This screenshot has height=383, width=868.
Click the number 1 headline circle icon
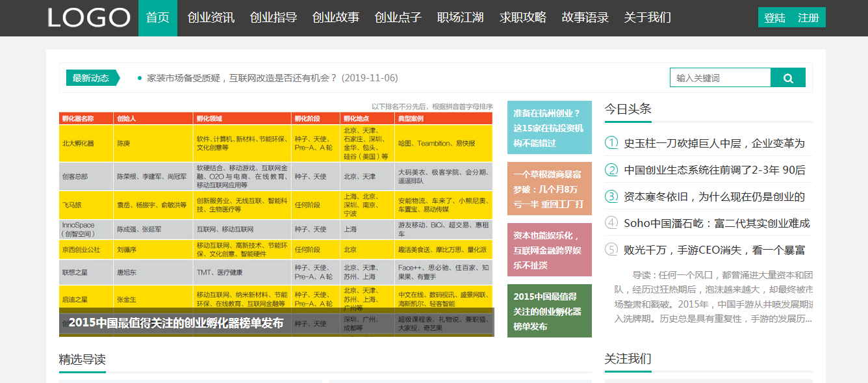(611, 143)
